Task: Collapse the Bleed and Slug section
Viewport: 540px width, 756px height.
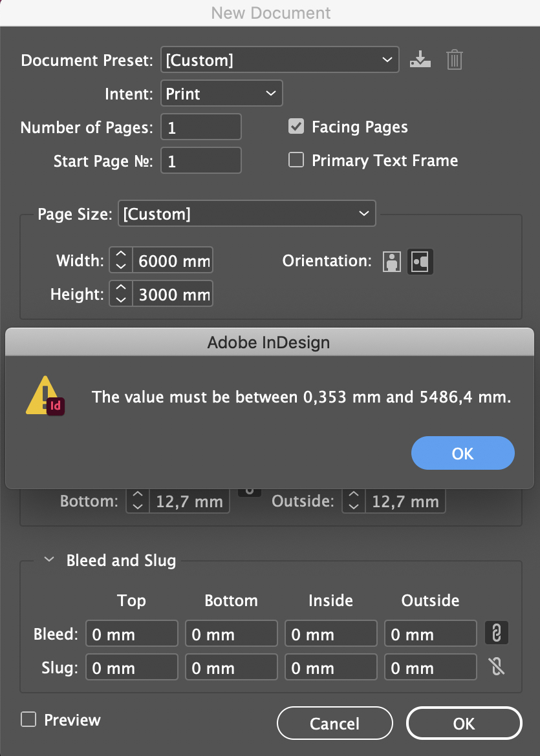Action: pos(49,561)
